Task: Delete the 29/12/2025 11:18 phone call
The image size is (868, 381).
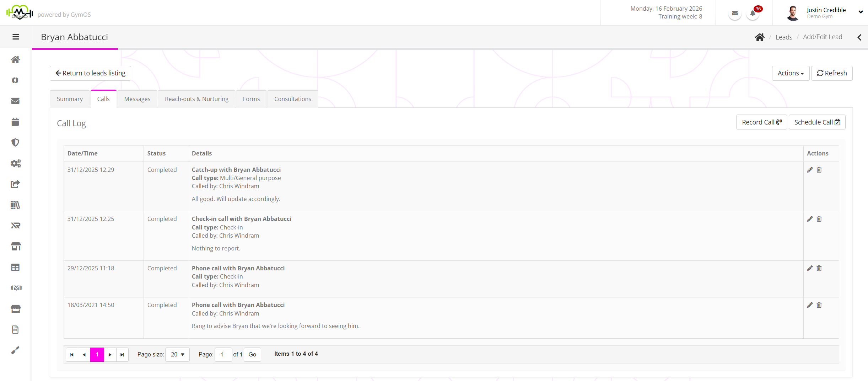Action: 819,269
